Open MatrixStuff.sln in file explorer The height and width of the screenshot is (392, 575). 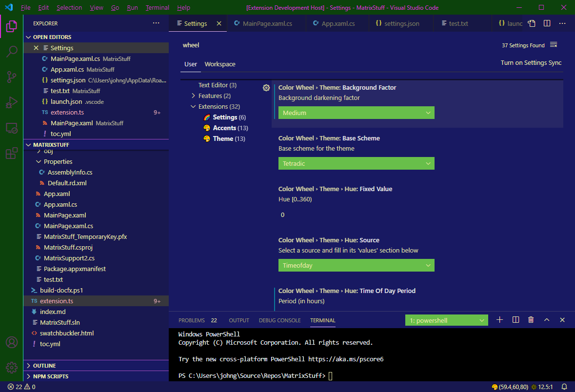tap(96, 323)
